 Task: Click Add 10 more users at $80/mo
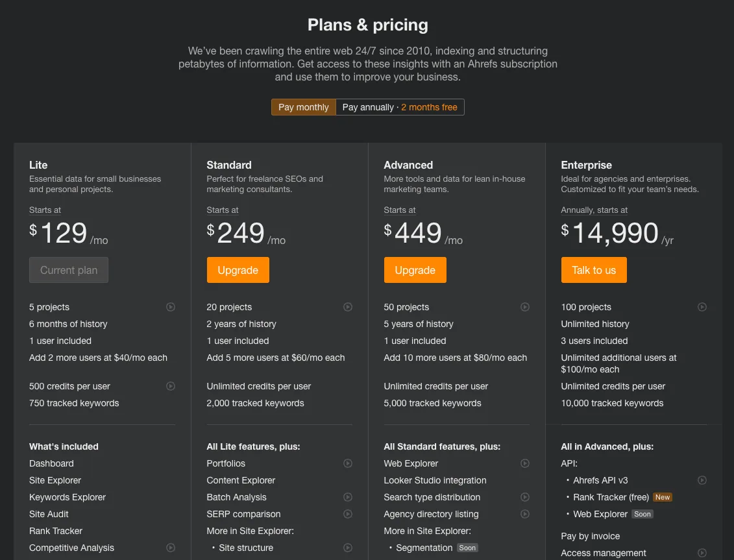point(456,358)
